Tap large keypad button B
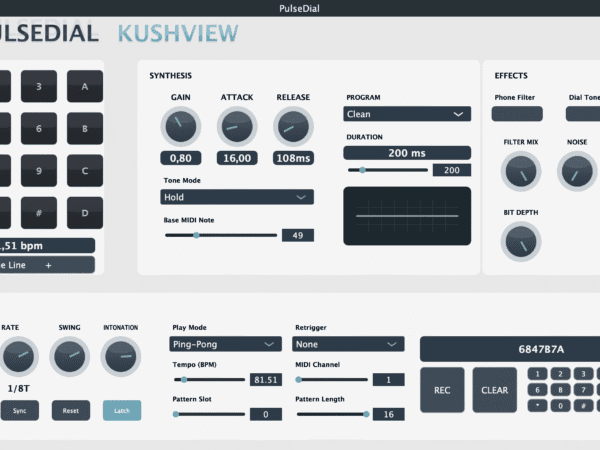Screen dimensions: 600x450 [85, 128]
